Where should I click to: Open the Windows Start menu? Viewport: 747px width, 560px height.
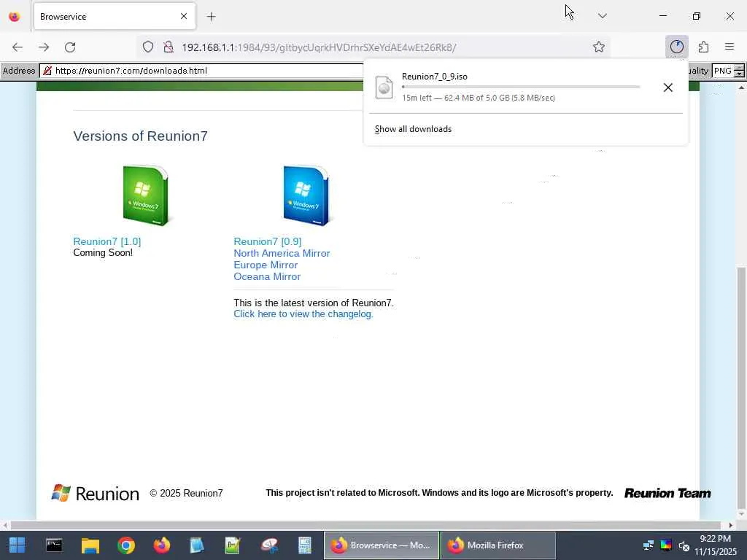[18, 545]
